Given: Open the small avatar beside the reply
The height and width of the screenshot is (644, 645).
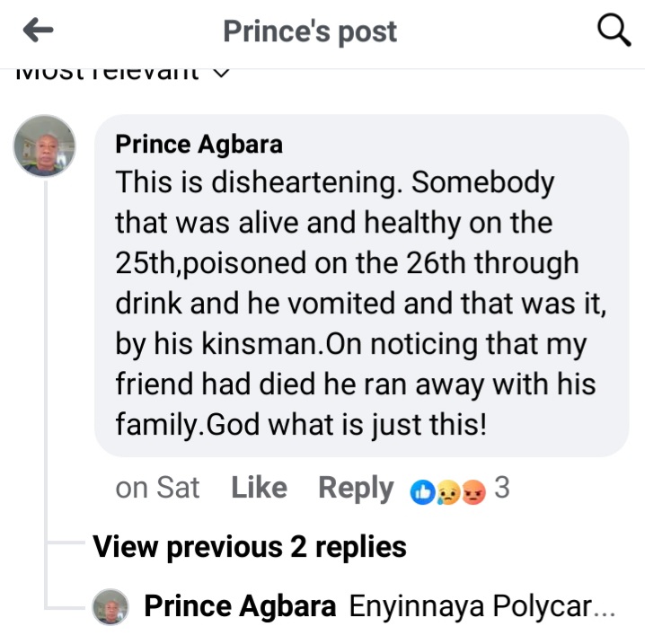Looking at the screenshot, I should click(x=111, y=607).
